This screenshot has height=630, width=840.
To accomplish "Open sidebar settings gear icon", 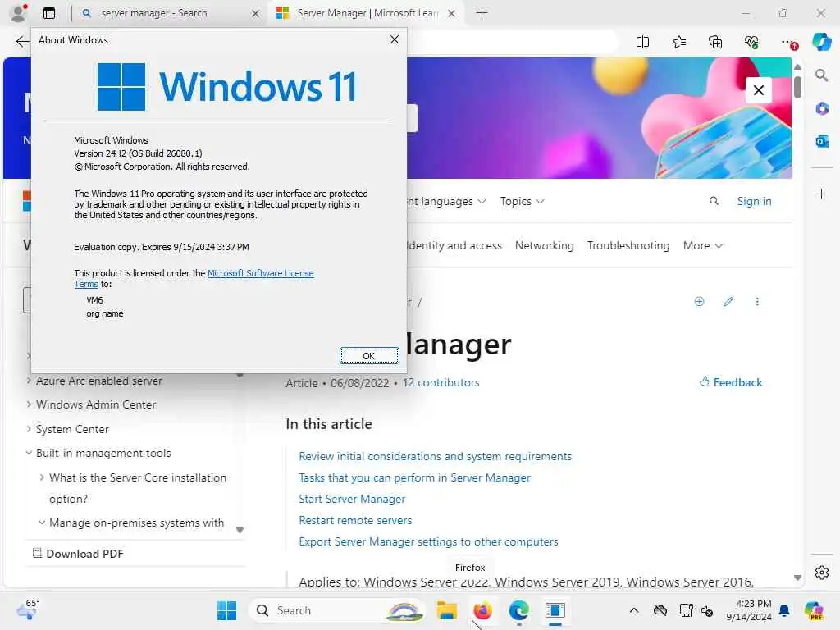I will pyautogui.click(x=822, y=573).
